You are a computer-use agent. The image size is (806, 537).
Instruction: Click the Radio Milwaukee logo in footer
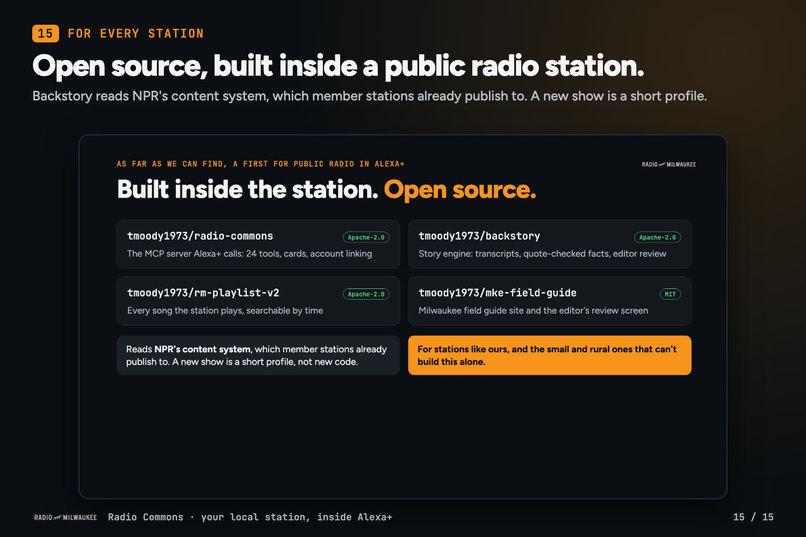click(65, 517)
